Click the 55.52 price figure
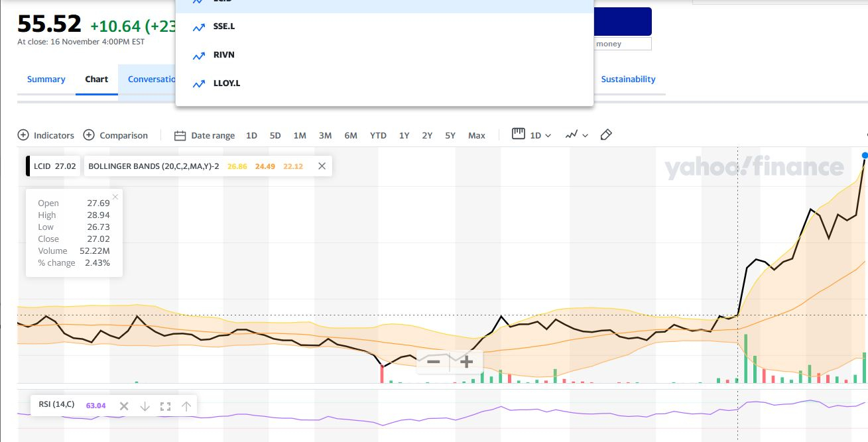 [x=49, y=25]
